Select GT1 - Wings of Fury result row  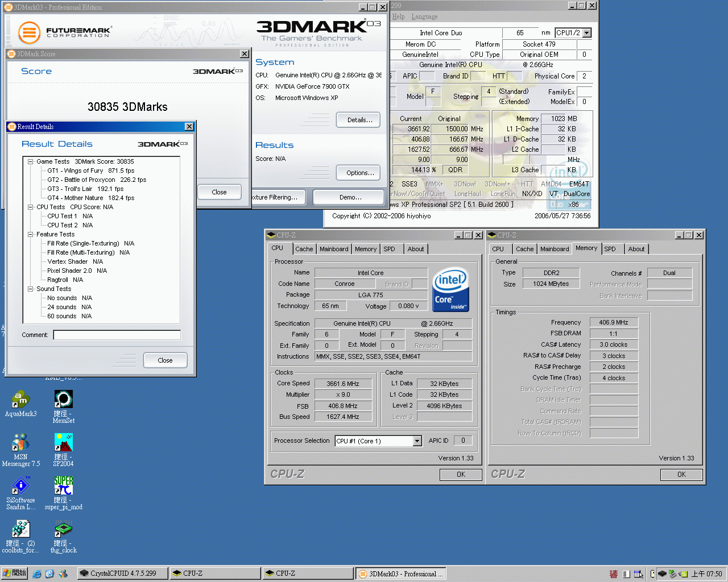[91, 171]
